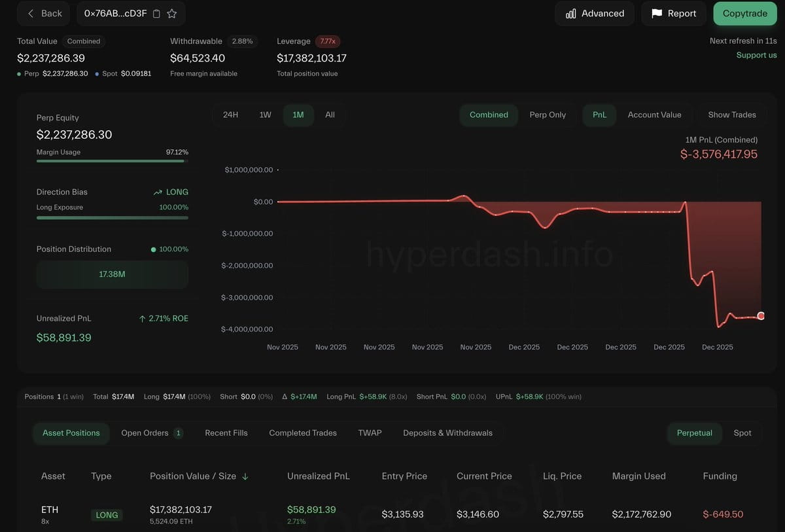Toggle chart to Perp Only

click(x=548, y=115)
